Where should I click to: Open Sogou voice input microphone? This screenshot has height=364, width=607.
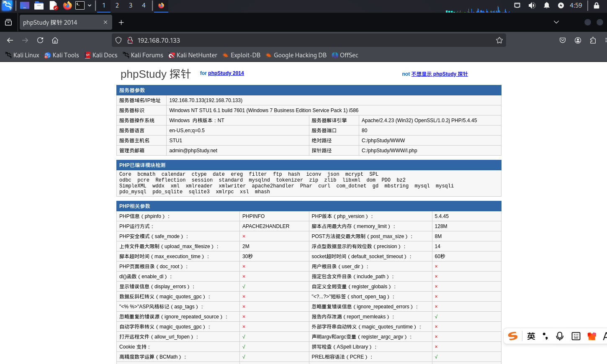(x=560, y=336)
